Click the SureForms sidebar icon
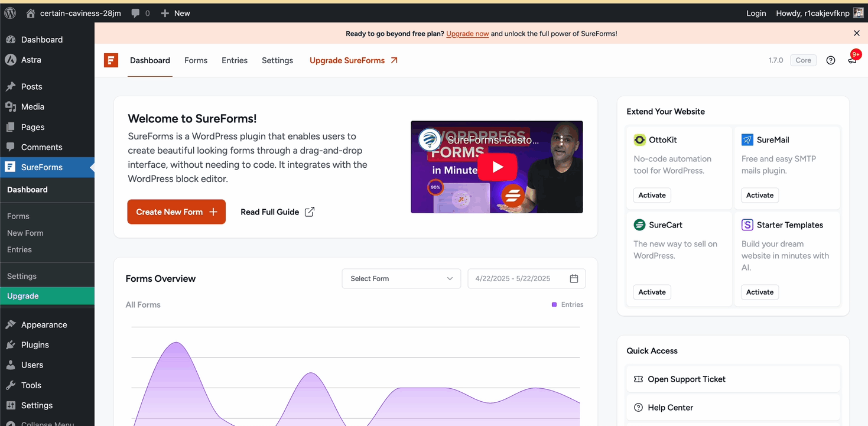This screenshot has width=868, height=426. tap(10, 167)
